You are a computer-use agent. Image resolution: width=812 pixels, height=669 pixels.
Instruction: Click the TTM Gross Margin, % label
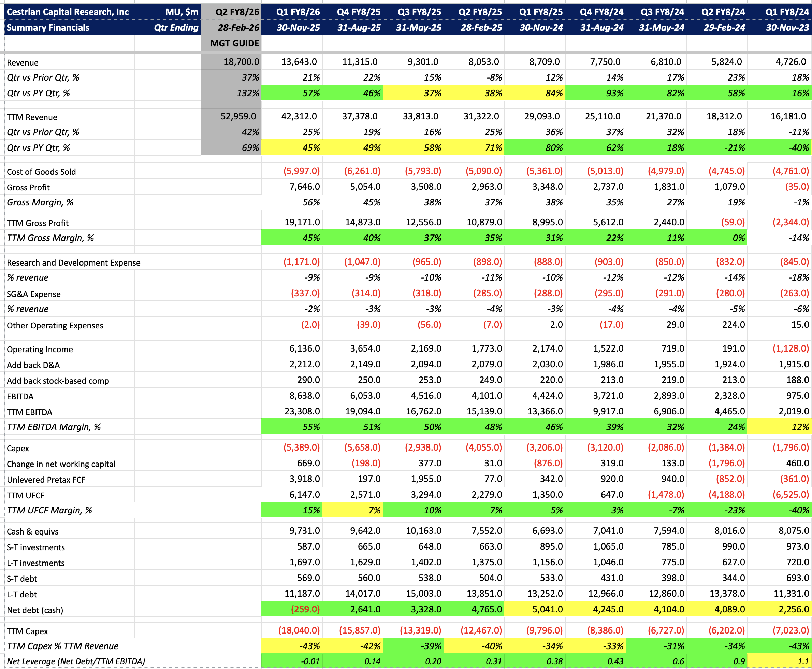[50, 238]
